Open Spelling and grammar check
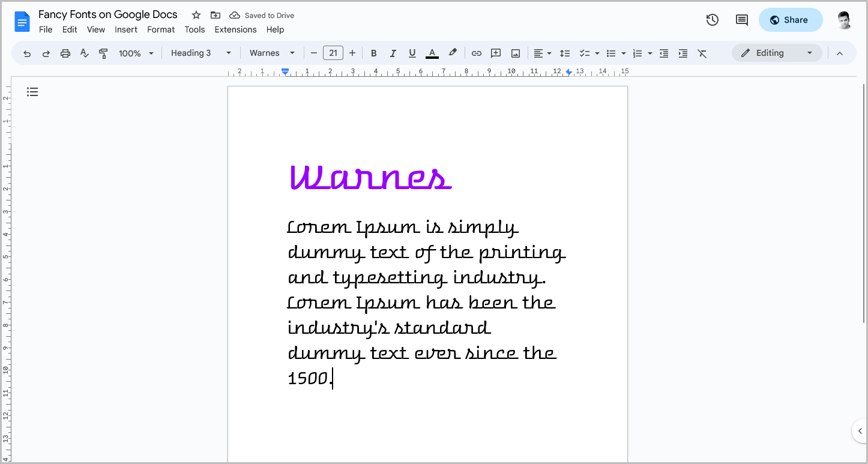This screenshot has width=868, height=464. click(x=84, y=53)
